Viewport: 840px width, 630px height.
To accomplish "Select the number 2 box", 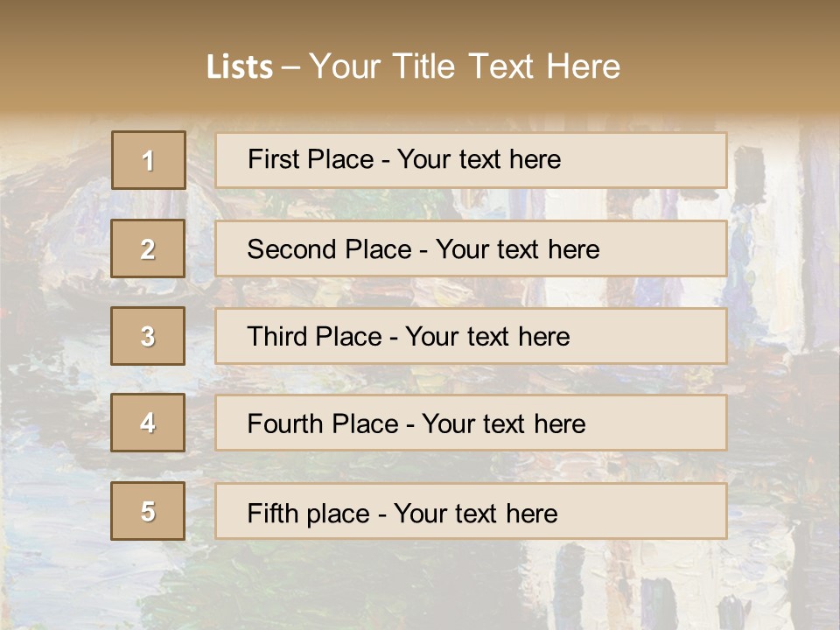I will 148,248.
